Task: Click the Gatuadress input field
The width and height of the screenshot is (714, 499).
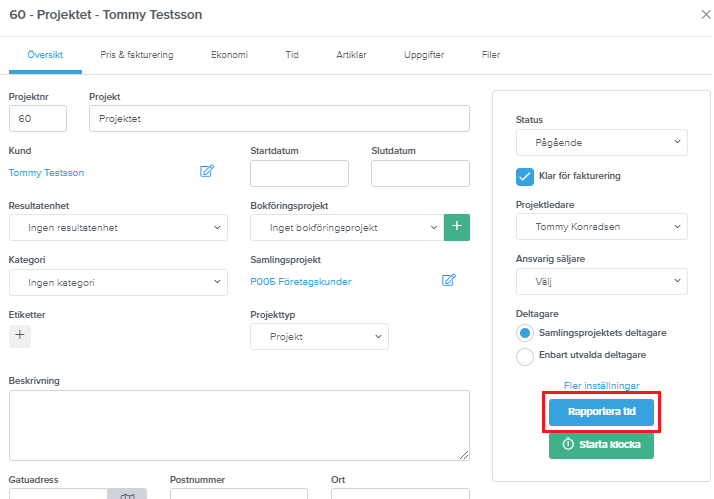Action: [58, 494]
